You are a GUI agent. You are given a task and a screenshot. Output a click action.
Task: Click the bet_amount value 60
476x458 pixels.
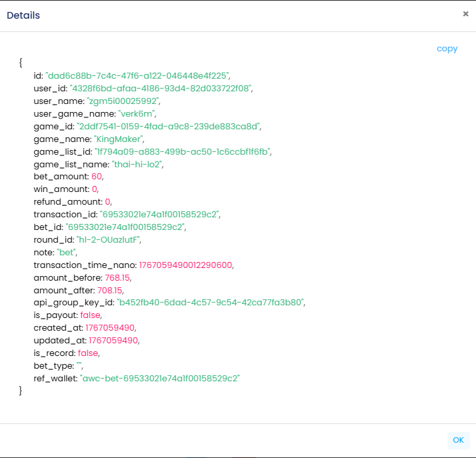[97, 177]
